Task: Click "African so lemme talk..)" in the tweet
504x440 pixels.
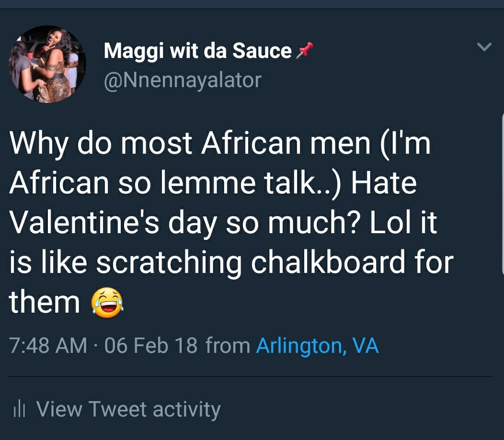Action: click(x=176, y=183)
